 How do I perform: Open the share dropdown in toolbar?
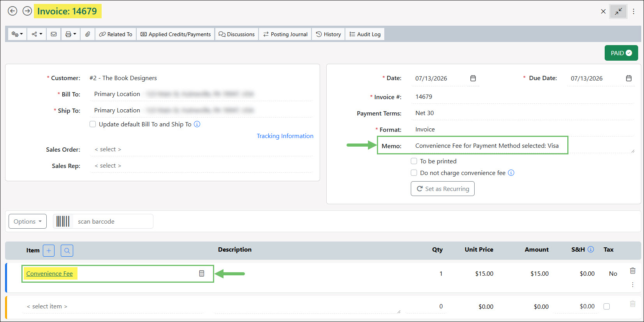[37, 34]
